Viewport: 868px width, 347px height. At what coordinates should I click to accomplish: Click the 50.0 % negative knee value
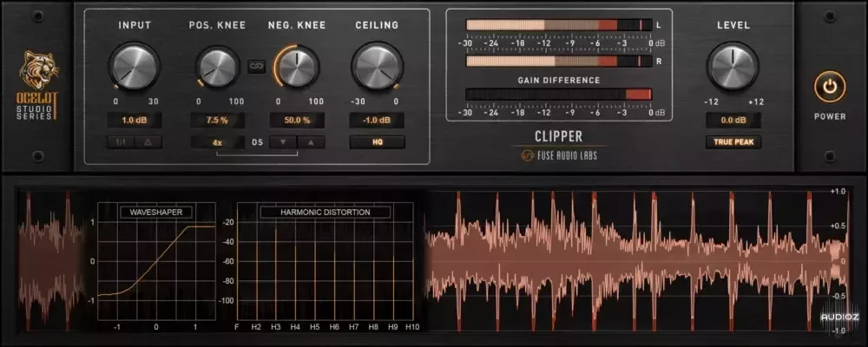297,120
